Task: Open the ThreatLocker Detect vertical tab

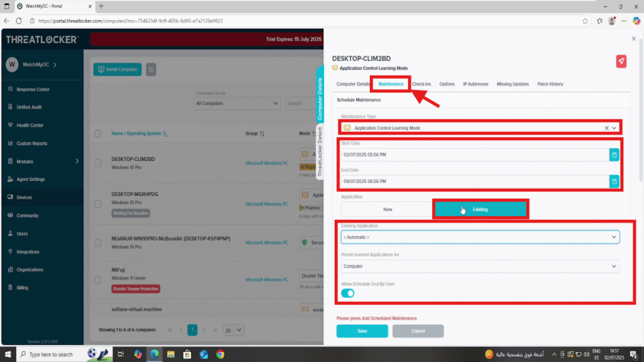Action: [x=319, y=152]
